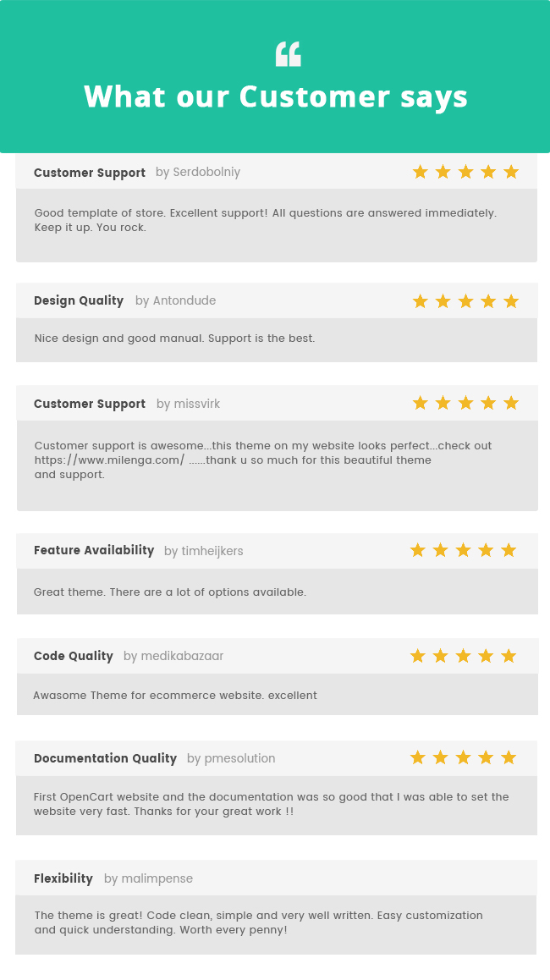Click the fifth star of Antondude's review
This screenshot has height=980, width=550.
[x=511, y=301]
